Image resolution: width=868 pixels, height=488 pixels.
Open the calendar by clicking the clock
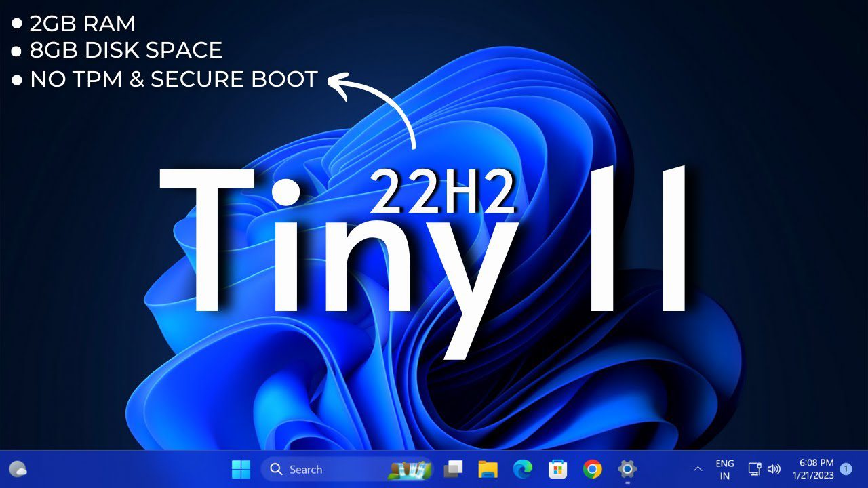pyautogui.click(x=816, y=464)
